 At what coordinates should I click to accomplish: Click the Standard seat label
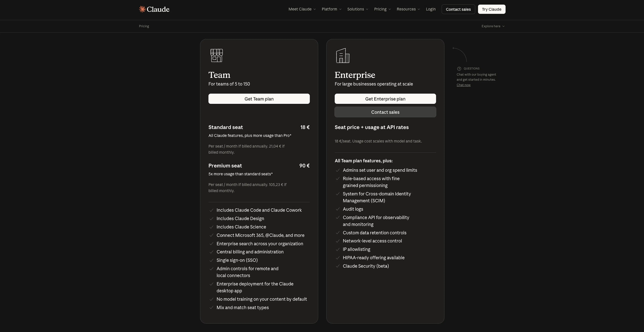226,127
